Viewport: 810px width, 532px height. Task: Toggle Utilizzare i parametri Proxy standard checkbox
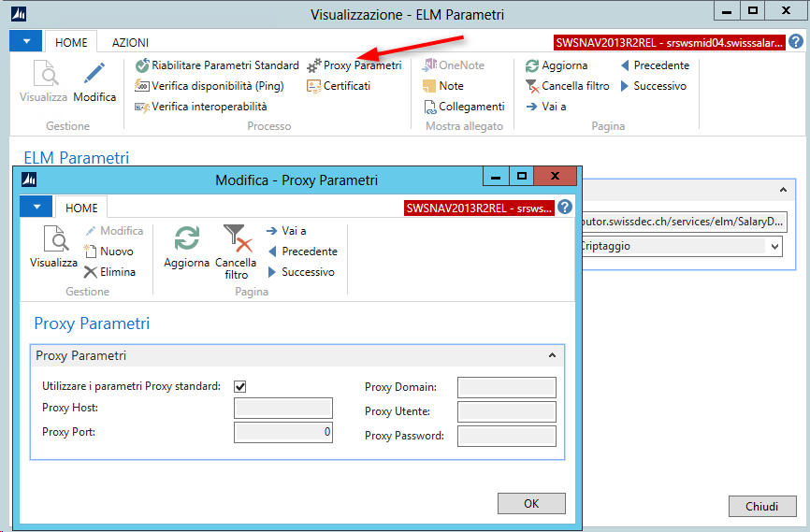pos(240,386)
